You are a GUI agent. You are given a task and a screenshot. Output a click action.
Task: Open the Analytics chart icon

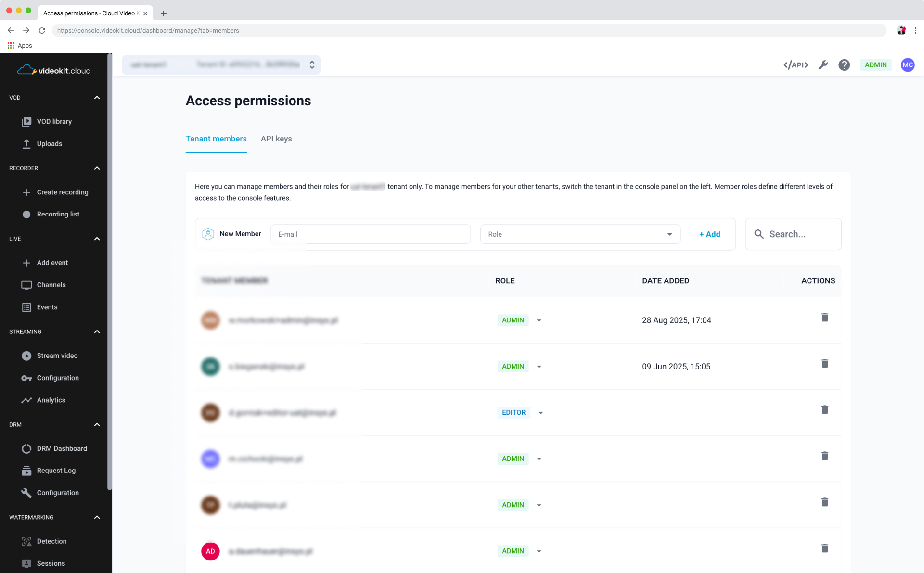26,400
